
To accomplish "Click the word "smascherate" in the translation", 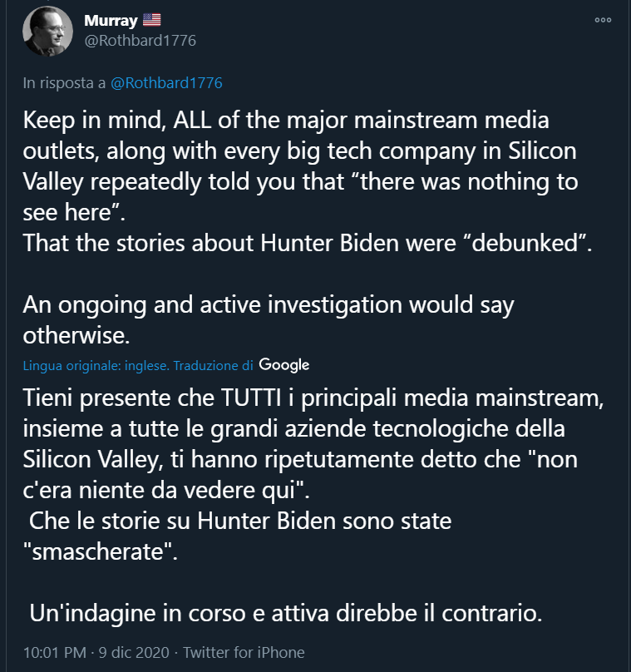I will (x=98, y=551).
